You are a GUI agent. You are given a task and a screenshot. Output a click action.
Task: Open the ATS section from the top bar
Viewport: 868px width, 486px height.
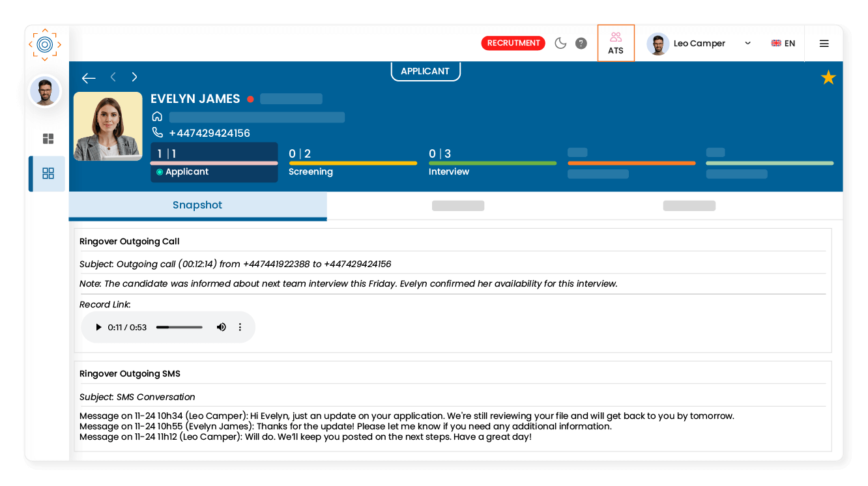616,43
